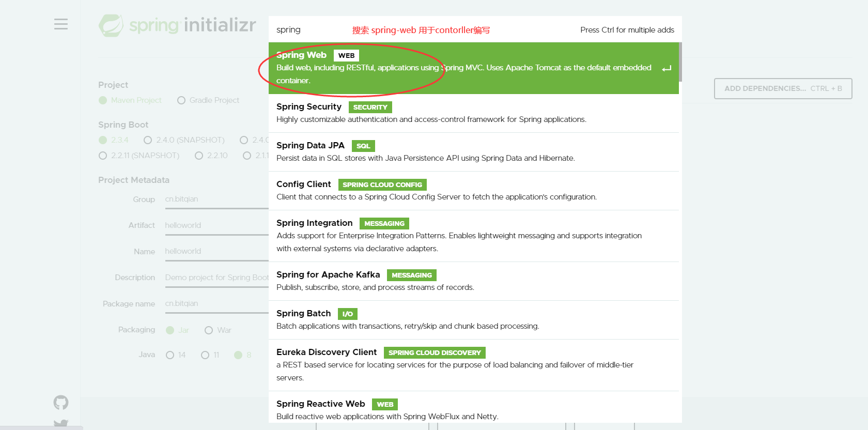Image resolution: width=868 pixels, height=430 pixels.
Task: Click the SECURITY tag badge
Action: click(370, 107)
